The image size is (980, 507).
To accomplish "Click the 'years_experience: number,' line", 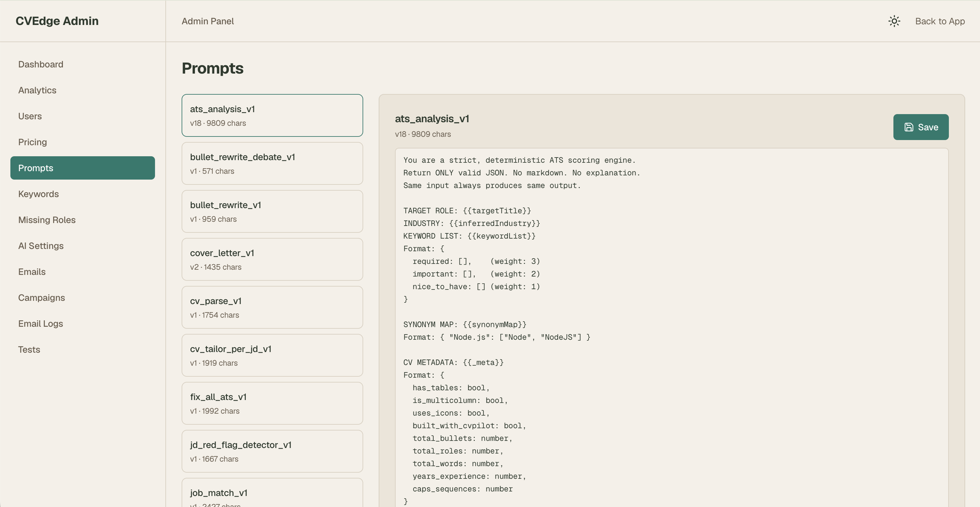I will click(x=469, y=476).
